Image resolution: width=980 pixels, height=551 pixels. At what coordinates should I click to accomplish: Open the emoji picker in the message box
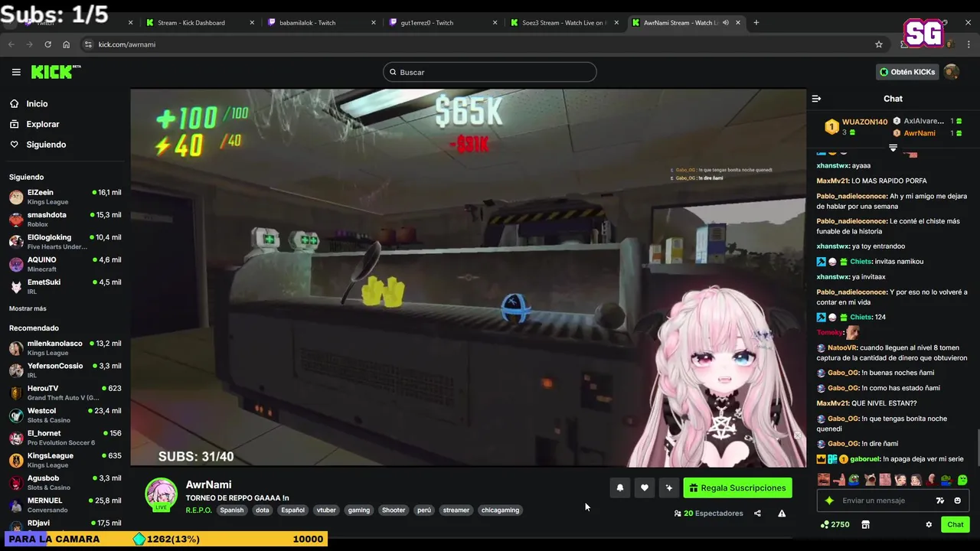pos(957,500)
